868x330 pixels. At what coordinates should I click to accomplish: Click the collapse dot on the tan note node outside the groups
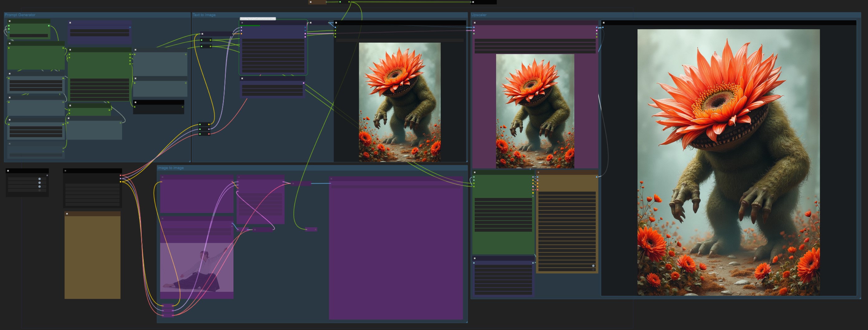click(67, 214)
